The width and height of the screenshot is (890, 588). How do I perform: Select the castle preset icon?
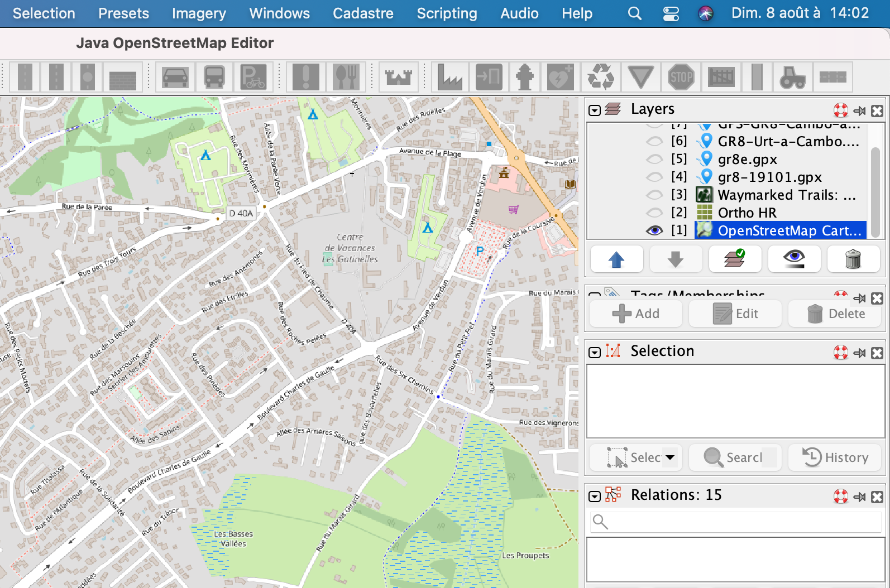point(399,77)
